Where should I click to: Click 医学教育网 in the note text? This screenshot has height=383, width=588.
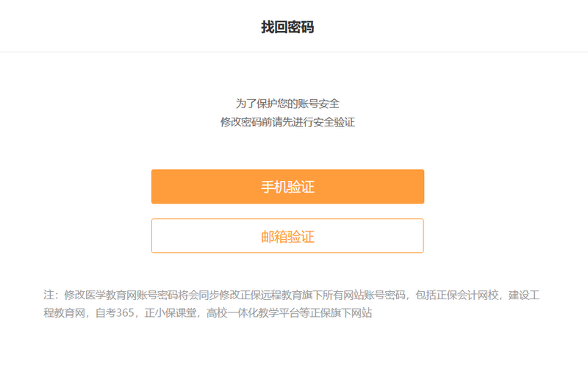pos(110,295)
